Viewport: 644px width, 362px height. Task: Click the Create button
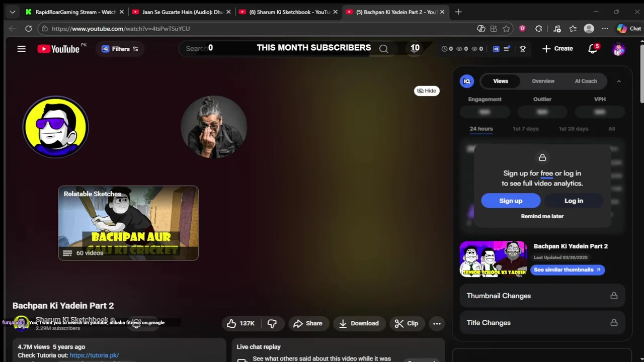557,49
